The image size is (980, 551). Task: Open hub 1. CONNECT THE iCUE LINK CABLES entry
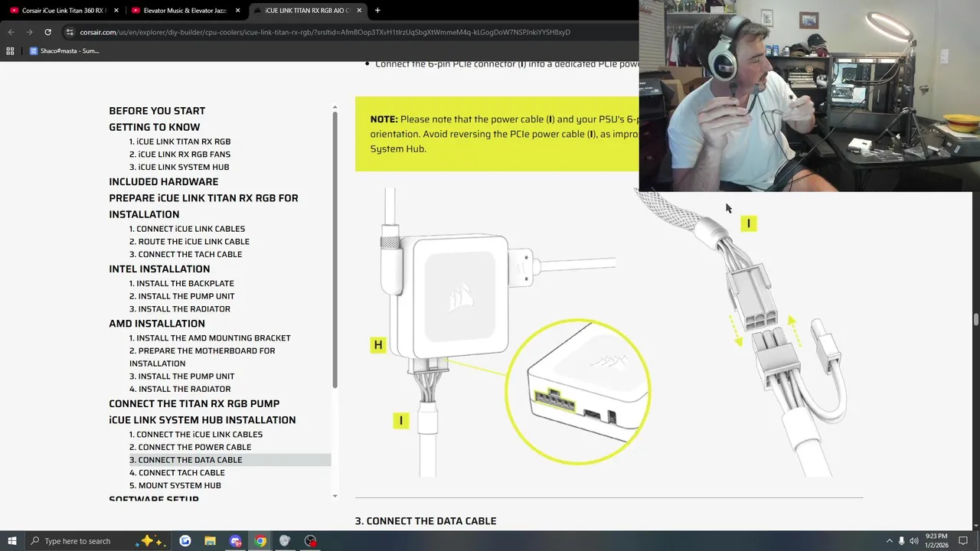click(196, 435)
